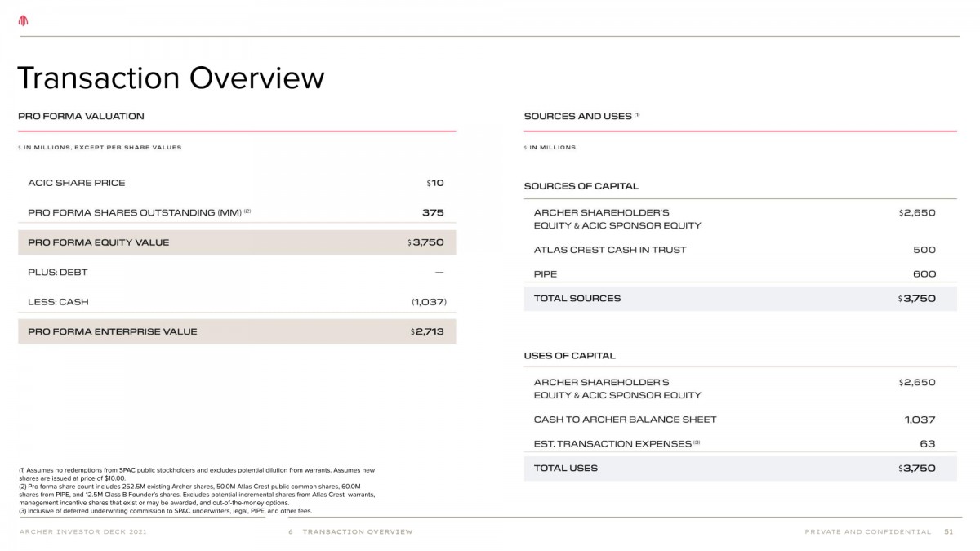This screenshot has height=551, width=980.
Task: Click the footer Transaction Overview section label
Action: [x=357, y=532]
